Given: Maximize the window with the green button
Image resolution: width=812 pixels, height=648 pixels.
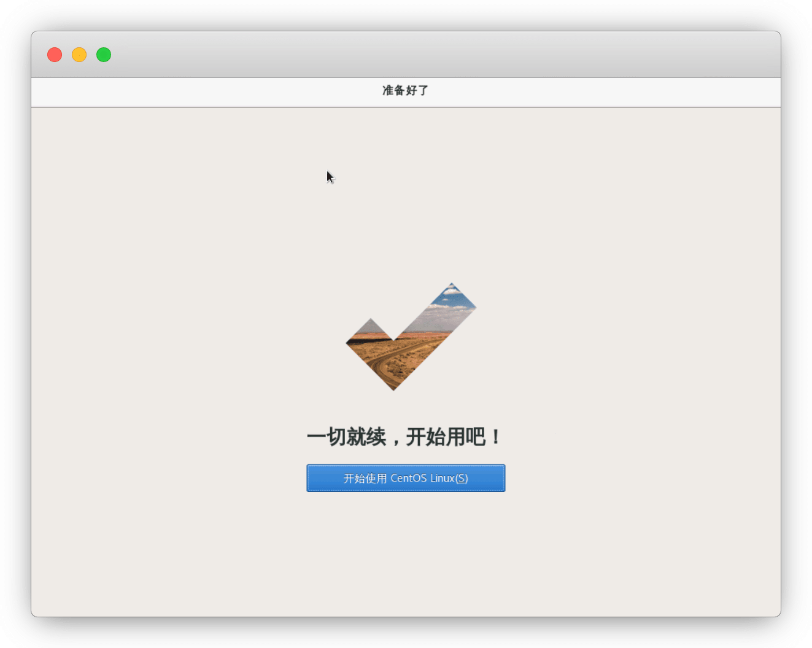Looking at the screenshot, I should (x=104, y=55).
